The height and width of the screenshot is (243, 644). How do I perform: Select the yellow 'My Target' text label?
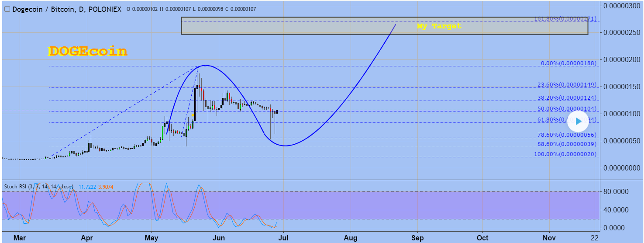coord(439,26)
